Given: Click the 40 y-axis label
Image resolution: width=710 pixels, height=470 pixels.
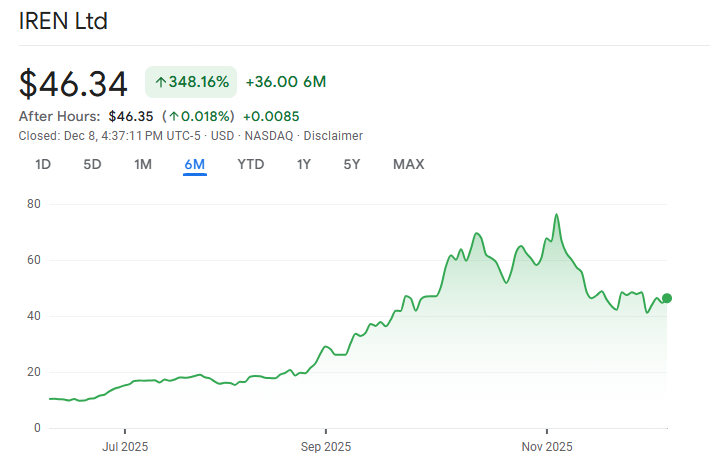Looking at the screenshot, I should [34, 316].
